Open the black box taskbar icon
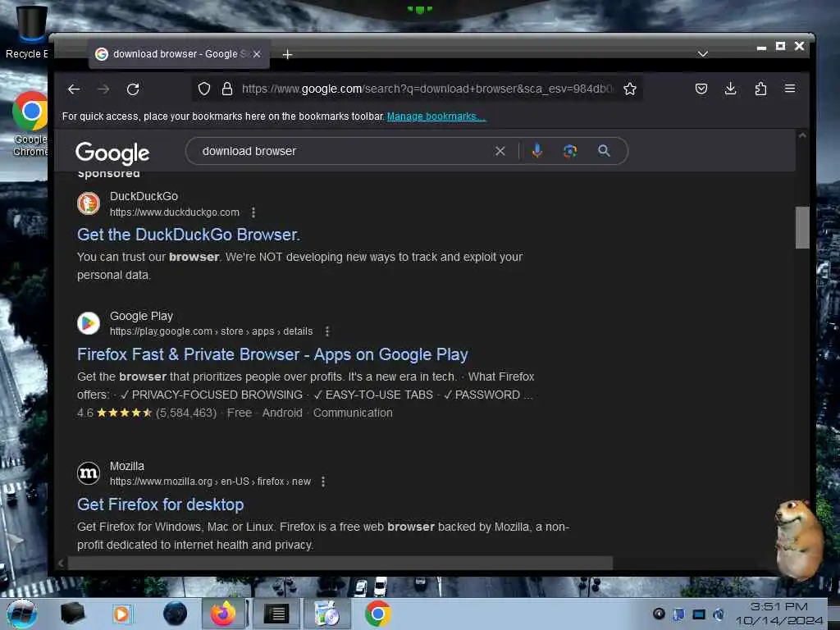This screenshot has height=630, width=840. click(72, 614)
